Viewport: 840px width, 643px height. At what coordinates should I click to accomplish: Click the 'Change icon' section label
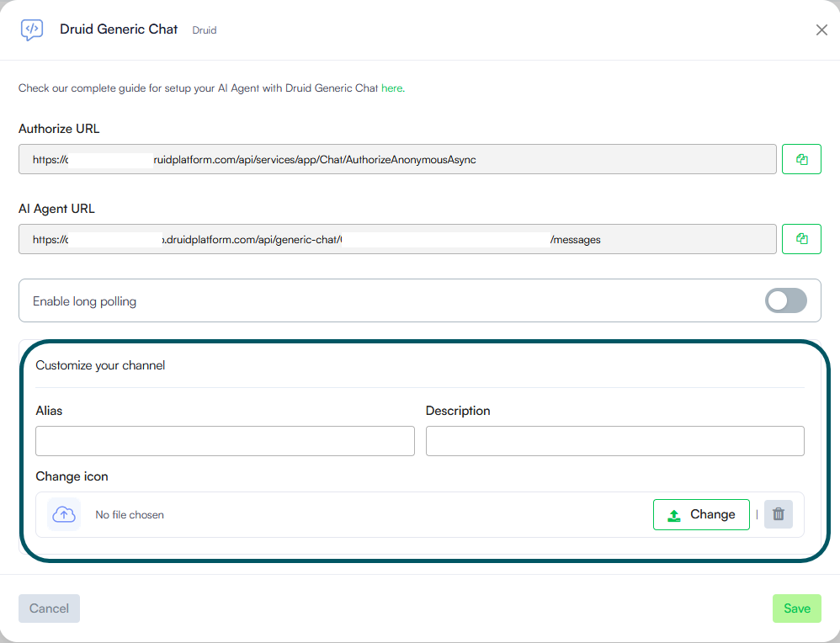pos(72,476)
